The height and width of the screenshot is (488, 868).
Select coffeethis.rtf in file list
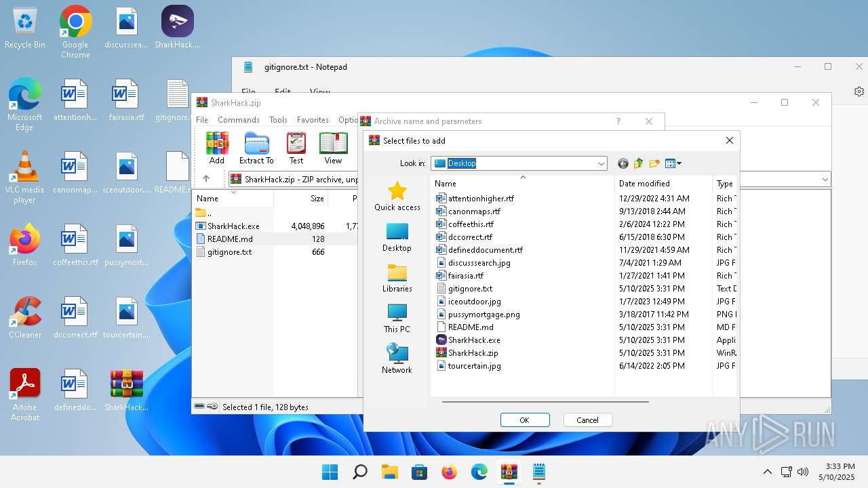tap(471, 224)
